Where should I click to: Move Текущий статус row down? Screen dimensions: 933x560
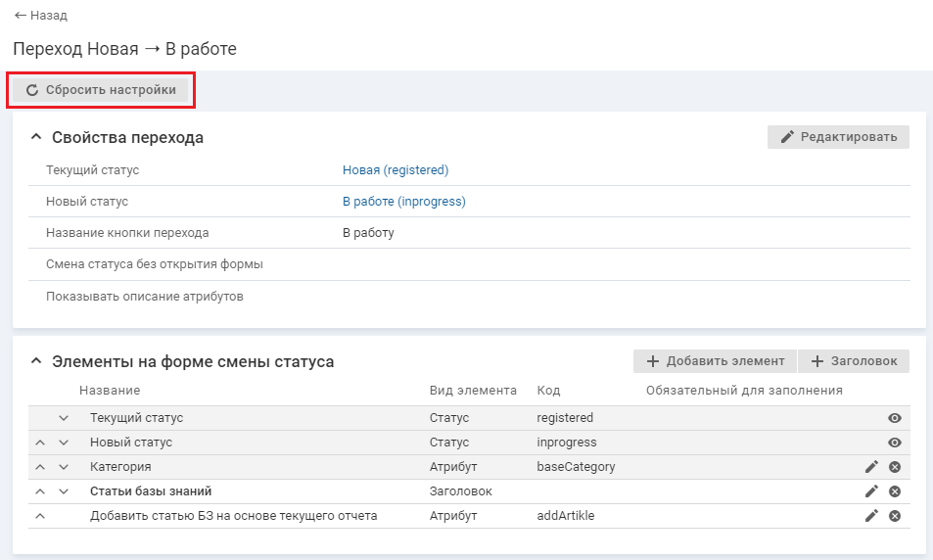(64, 418)
